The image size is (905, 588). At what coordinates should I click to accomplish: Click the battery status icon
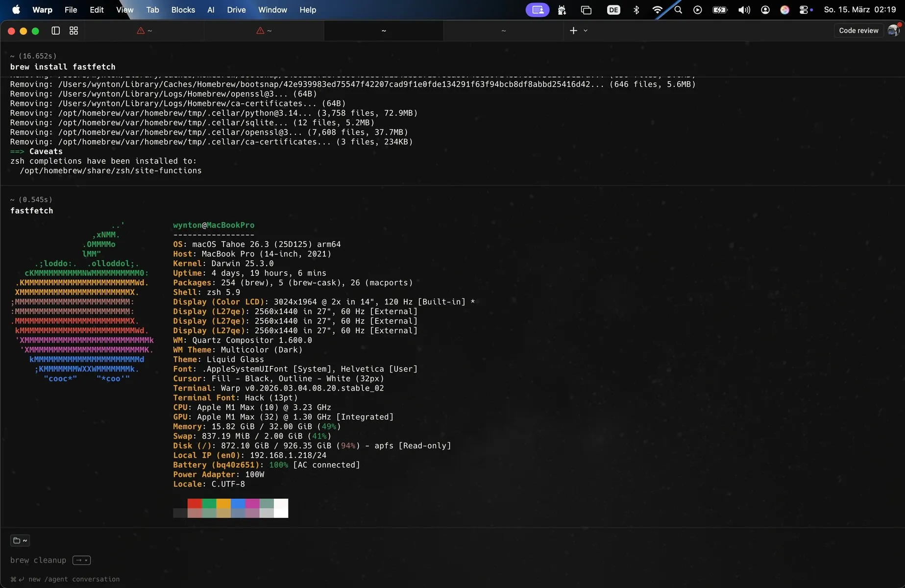pos(720,10)
